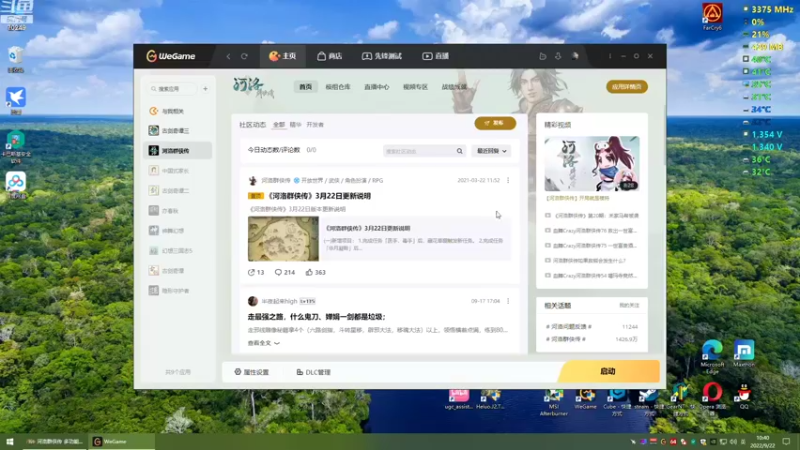Click hashtag 河洛群侠传 in related topics
The image size is (800, 450).
tap(566, 339)
